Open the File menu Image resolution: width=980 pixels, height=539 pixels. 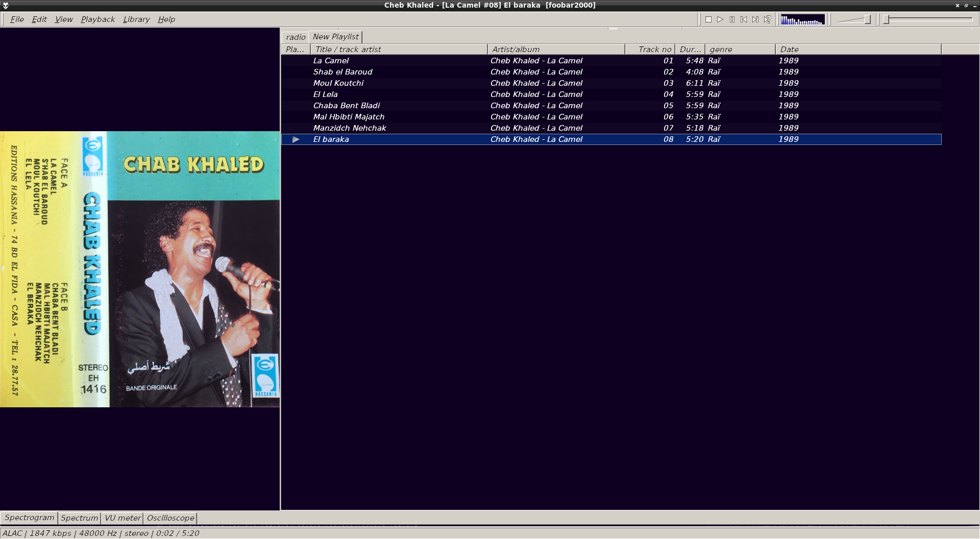[17, 19]
